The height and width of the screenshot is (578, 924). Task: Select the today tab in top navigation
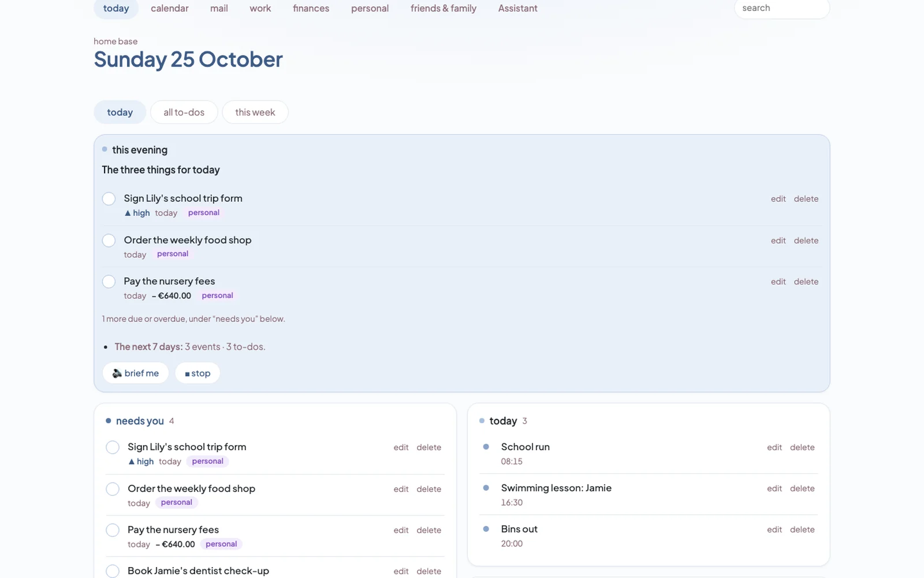(116, 8)
